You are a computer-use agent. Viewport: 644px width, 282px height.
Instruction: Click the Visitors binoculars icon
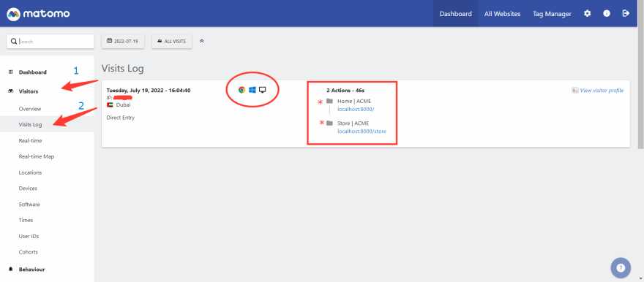point(11,91)
